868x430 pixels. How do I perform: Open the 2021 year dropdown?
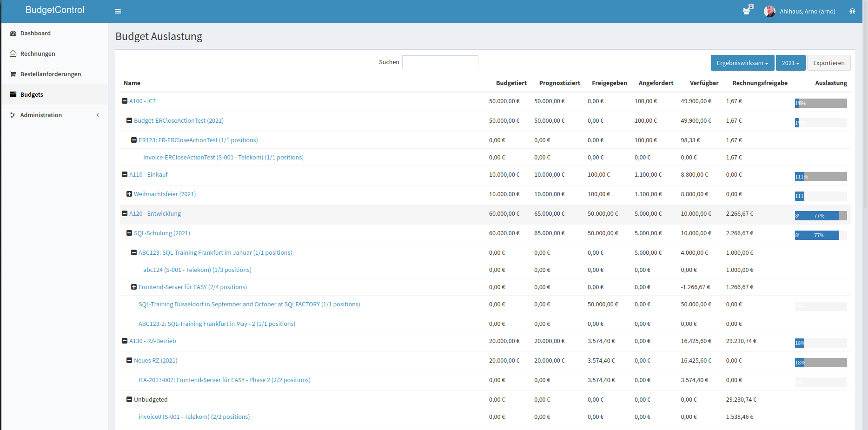pos(790,63)
